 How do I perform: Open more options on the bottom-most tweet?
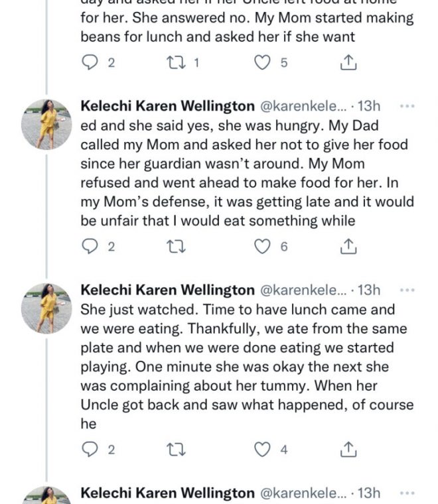pyautogui.click(x=408, y=493)
